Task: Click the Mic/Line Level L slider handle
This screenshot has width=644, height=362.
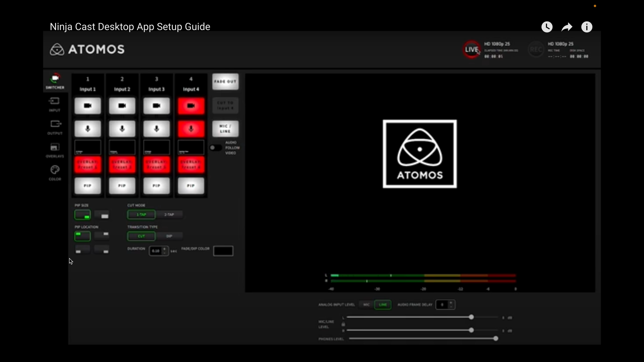Action: [471, 317]
